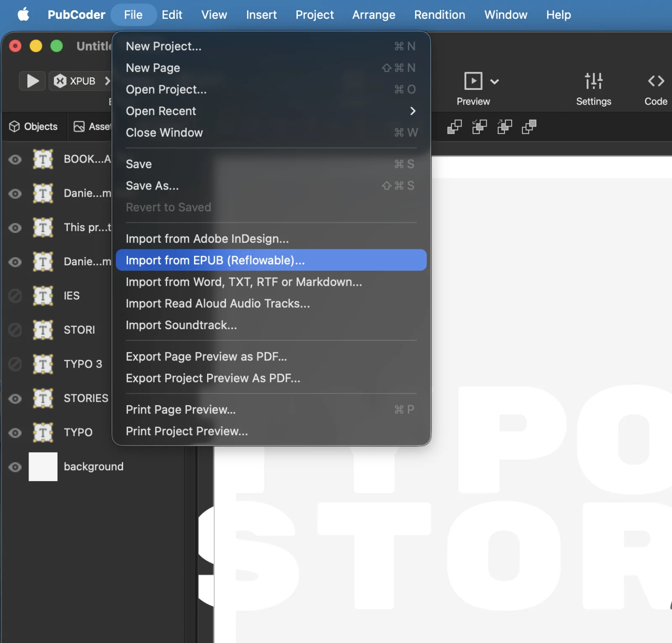Switch to the Objects tab
The height and width of the screenshot is (643, 672).
34,126
